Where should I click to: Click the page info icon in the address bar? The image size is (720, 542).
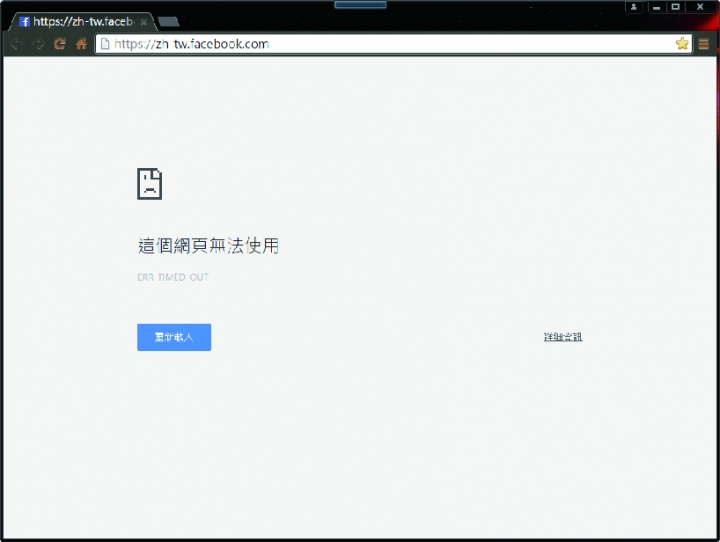coord(105,44)
